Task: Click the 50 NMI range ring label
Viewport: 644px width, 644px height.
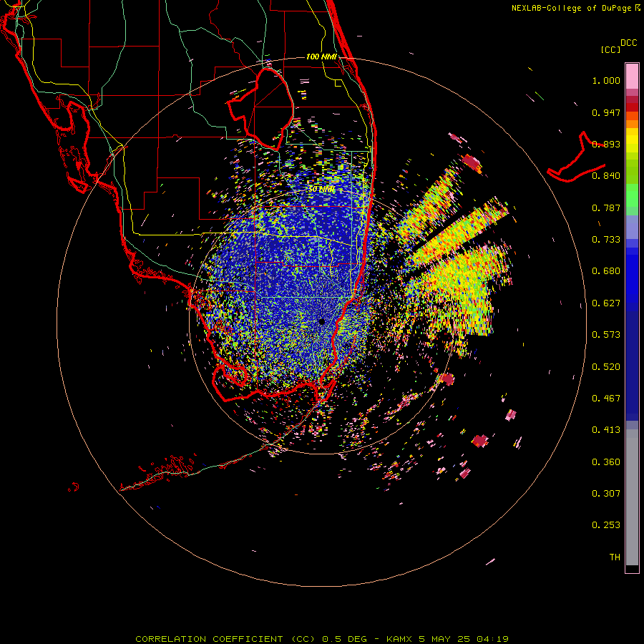Action: [321, 190]
